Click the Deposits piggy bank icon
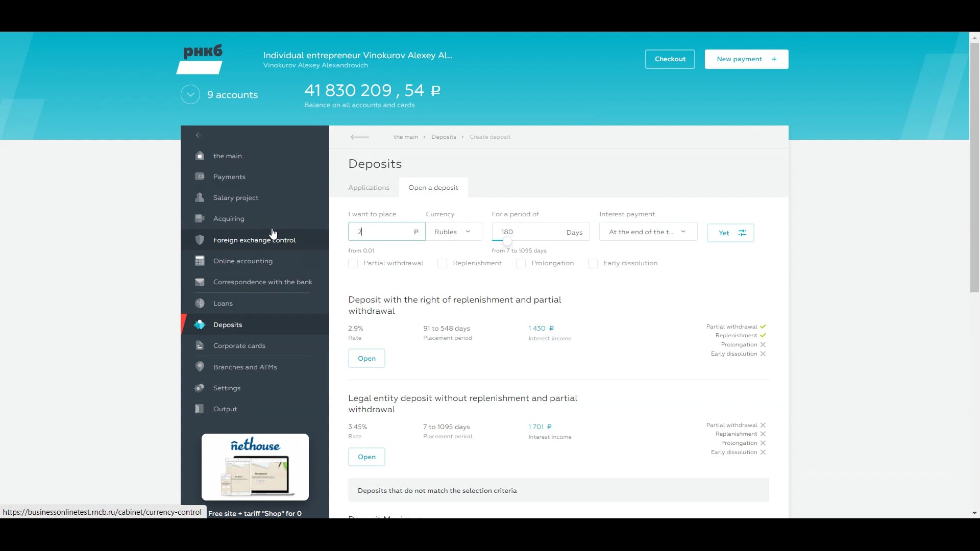This screenshot has width=980, height=551. (200, 324)
